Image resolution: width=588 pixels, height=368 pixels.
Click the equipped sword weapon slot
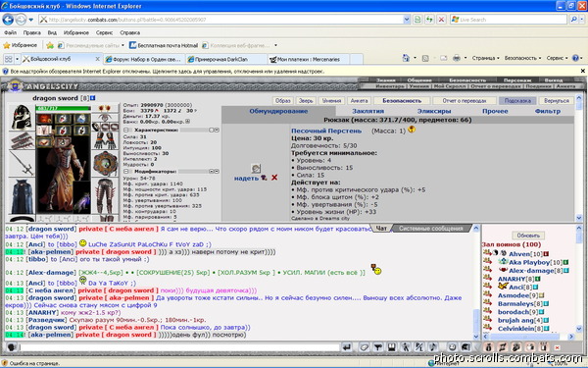coord(22,163)
